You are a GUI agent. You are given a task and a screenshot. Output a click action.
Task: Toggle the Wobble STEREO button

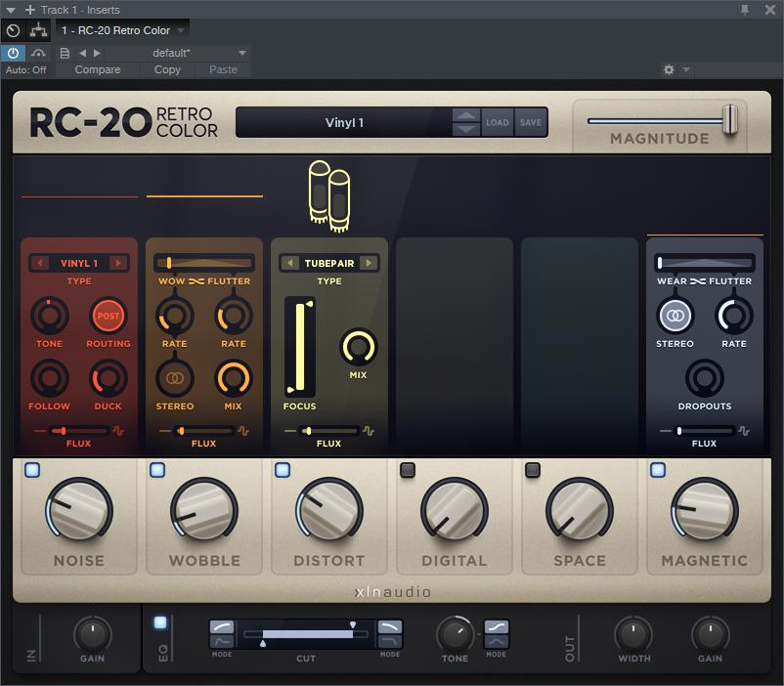(175, 378)
